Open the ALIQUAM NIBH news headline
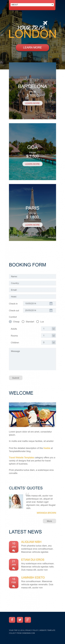Screen dimensions: 65x644 31,542
